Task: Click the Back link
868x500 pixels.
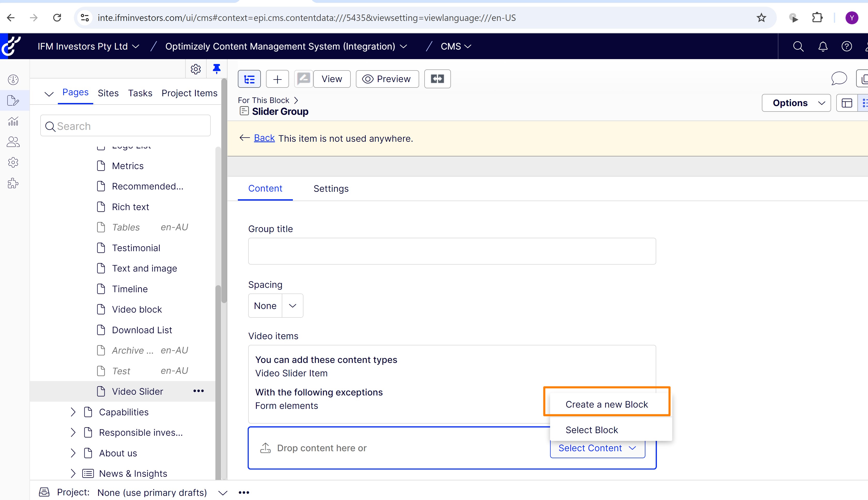Action: 264,138
